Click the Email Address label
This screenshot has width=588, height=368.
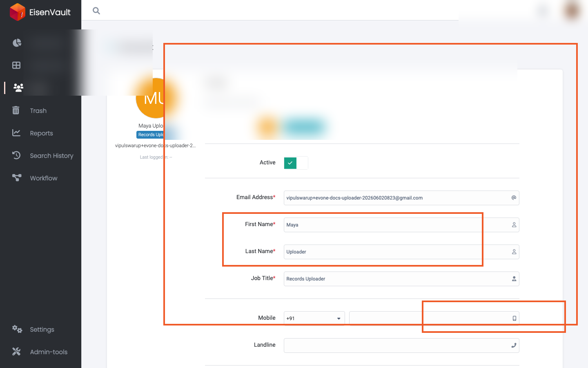pos(256,197)
